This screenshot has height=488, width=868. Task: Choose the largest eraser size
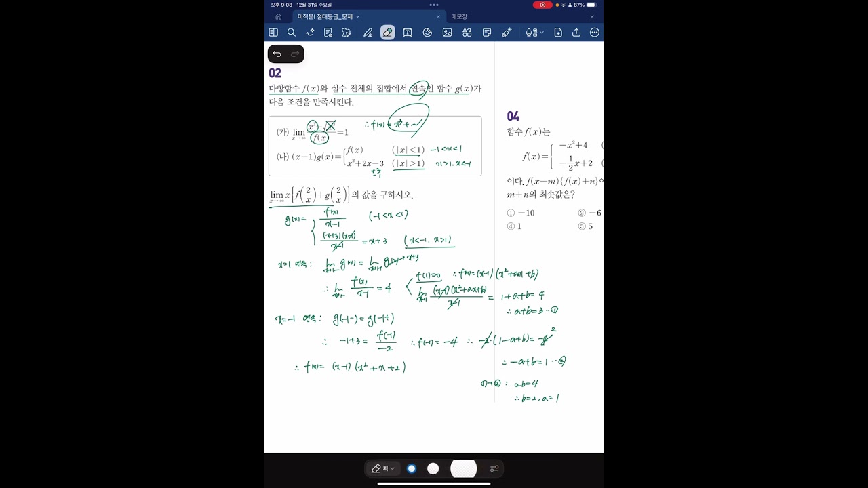pos(463,468)
